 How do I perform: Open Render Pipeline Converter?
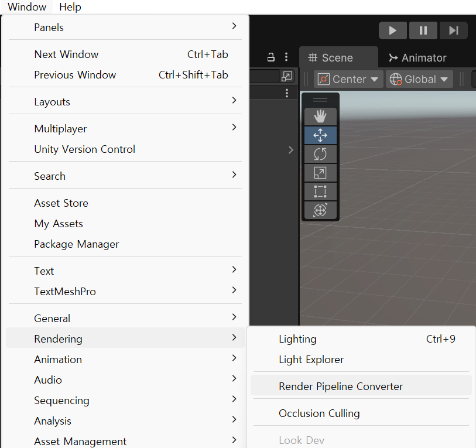pos(361,386)
